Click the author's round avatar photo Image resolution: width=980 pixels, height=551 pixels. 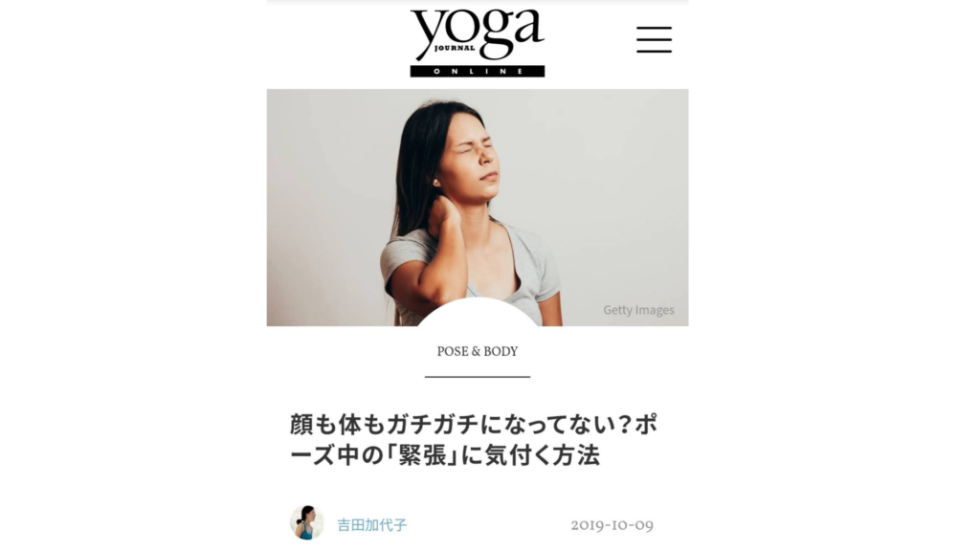click(x=306, y=522)
